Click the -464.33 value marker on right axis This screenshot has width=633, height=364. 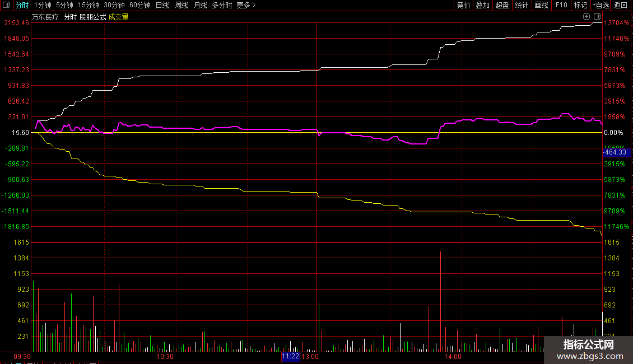pyautogui.click(x=616, y=152)
